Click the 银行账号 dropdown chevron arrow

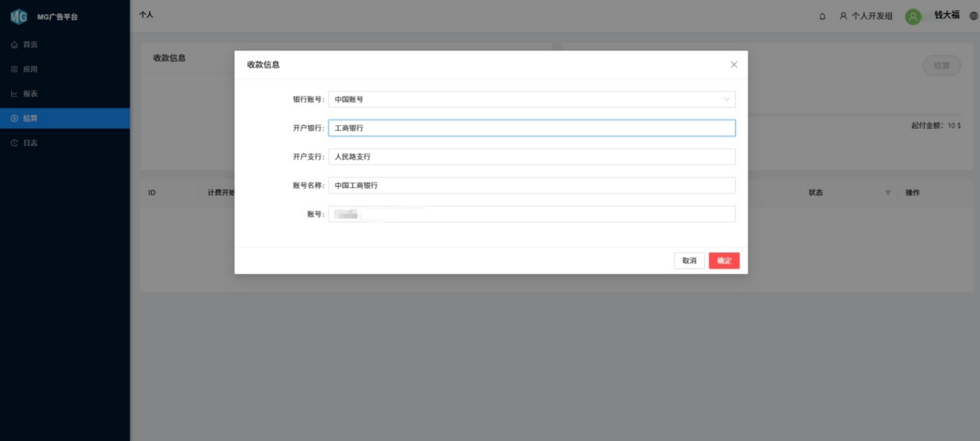pos(726,99)
